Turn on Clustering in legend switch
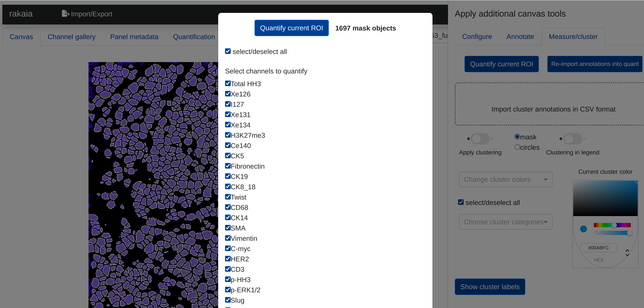644x308 pixels. pyautogui.click(x=572, y=139)
